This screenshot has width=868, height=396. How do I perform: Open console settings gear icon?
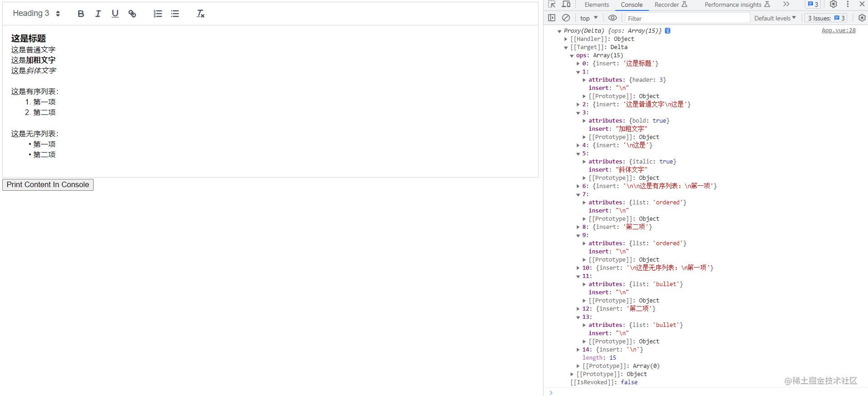[x=862, y=18]
